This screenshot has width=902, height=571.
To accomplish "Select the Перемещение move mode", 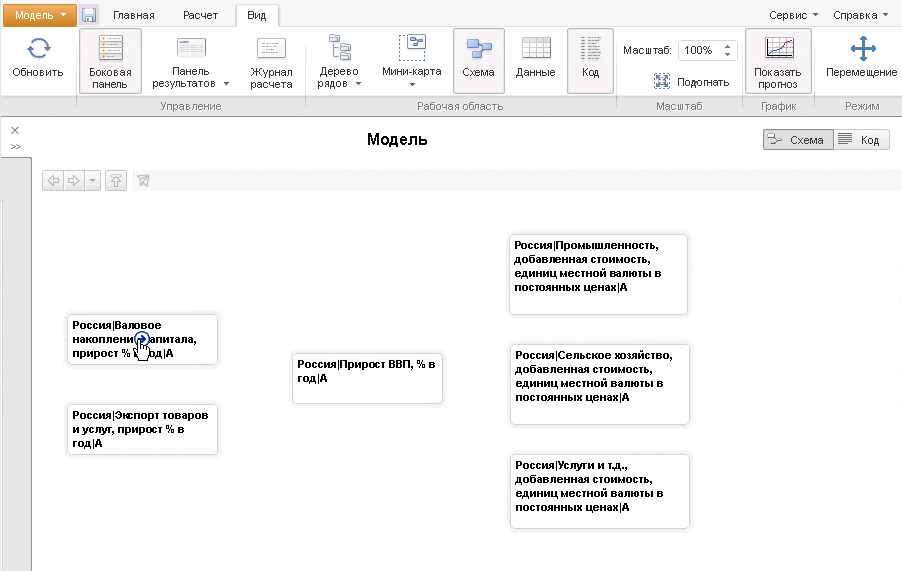I will point(861,60).
